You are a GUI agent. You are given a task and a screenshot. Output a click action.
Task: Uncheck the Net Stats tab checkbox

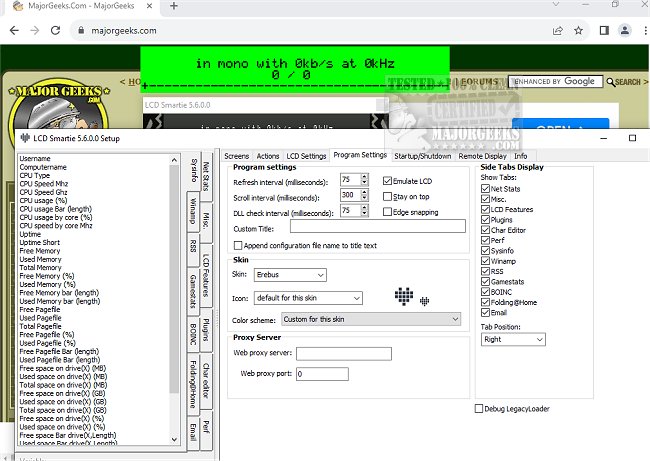coord(485,188)
